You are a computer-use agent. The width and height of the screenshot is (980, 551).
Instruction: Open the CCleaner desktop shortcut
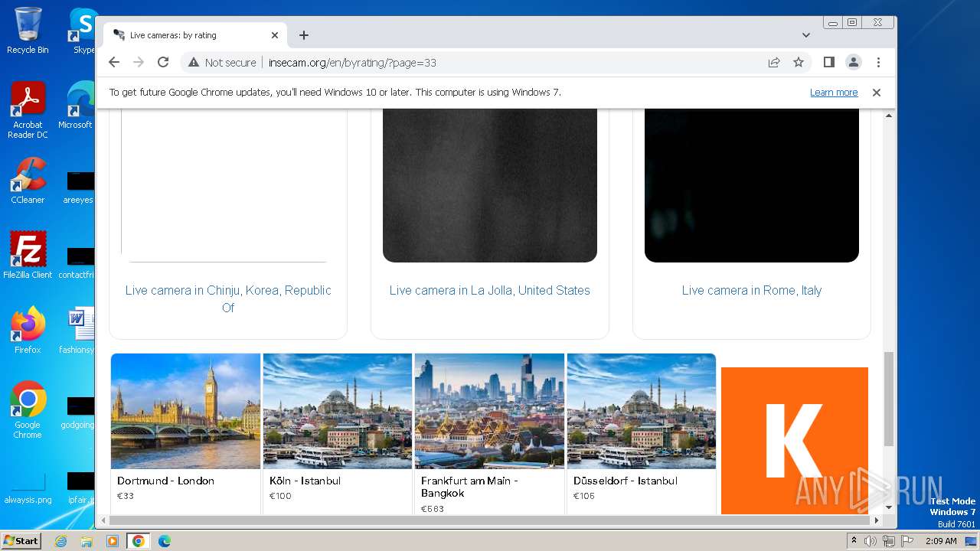[x=28, y=181]
